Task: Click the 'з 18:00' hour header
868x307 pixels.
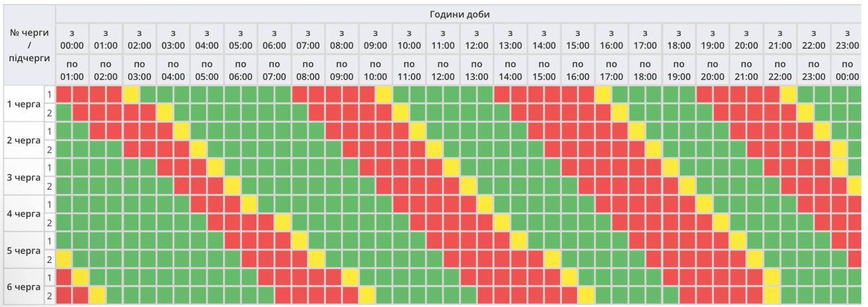Action: pos(679,39)
